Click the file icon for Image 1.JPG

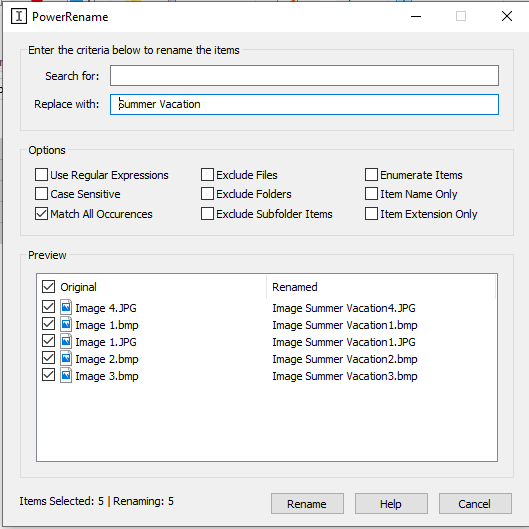click(66, 341)
